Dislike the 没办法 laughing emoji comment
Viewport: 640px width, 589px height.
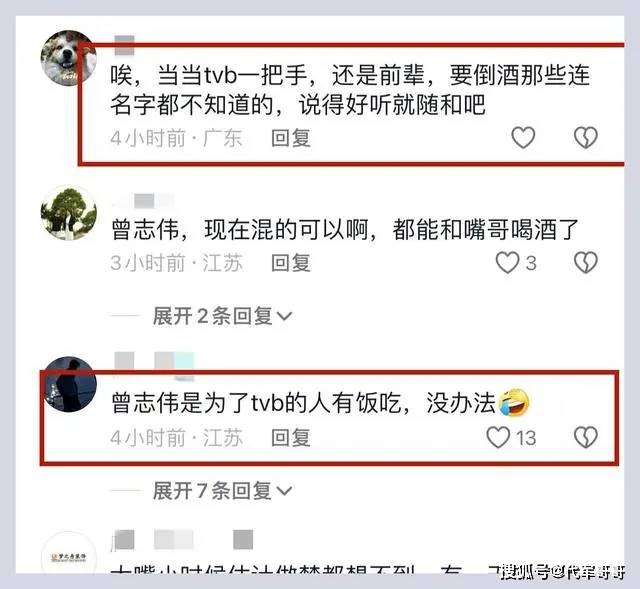[x=586, y=437]
